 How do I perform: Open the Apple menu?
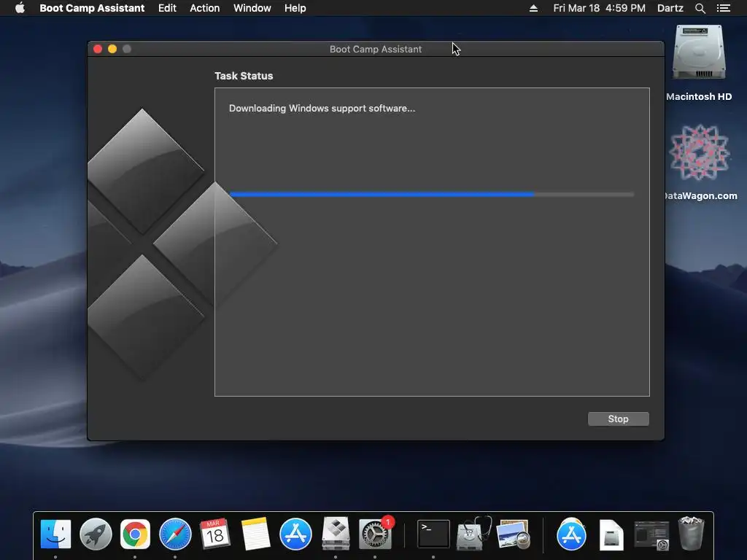pyautogui.click(x=20, y=8)
